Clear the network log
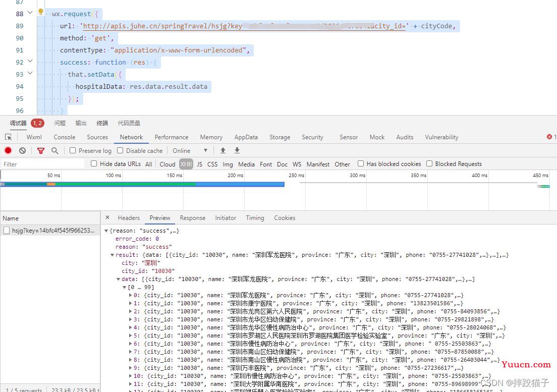This screenshot has width=557, height=392. [22, 150]
